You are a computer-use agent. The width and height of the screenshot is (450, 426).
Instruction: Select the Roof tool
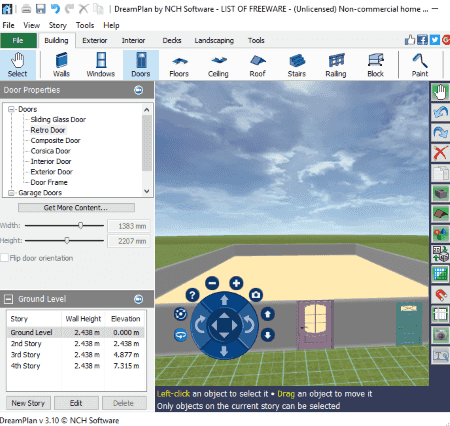pos(257,65)
